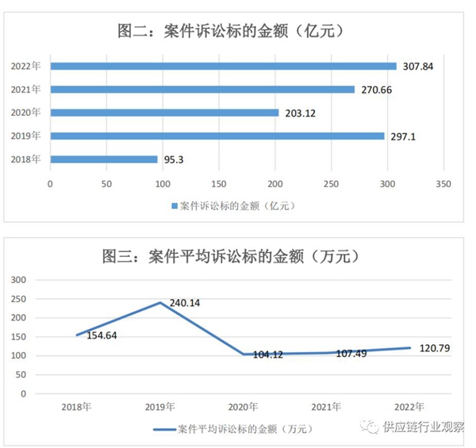Select the 2019年 bar labeled 297.1
Screen dimensions: 476x448
coord(217,136)
